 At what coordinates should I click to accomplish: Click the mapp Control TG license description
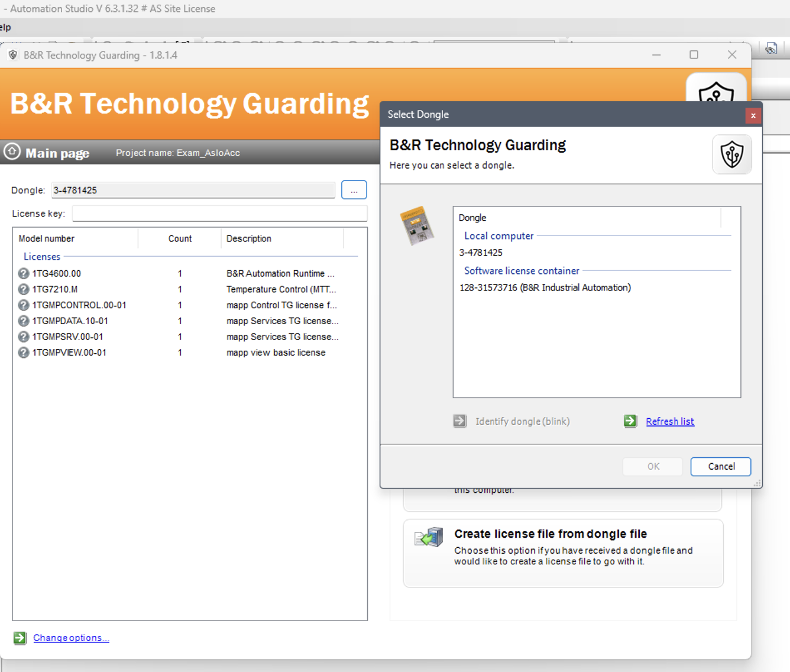click(x=281, y=305)
